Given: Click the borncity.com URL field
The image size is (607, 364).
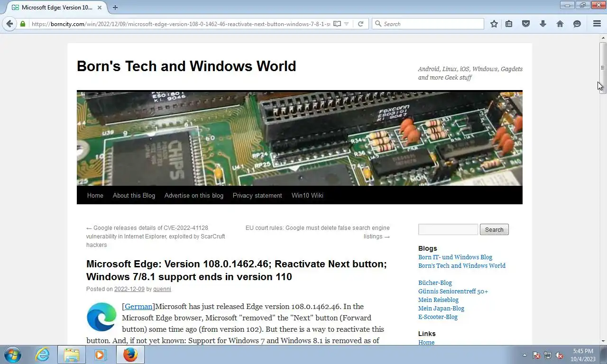Looking at the screenshot, I should click(x=180, y=24).
